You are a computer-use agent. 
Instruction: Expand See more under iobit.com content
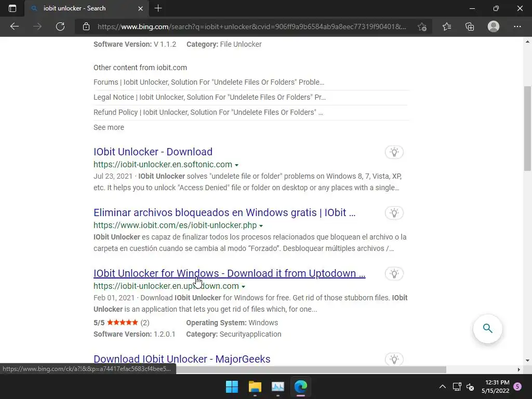[109, 127]
